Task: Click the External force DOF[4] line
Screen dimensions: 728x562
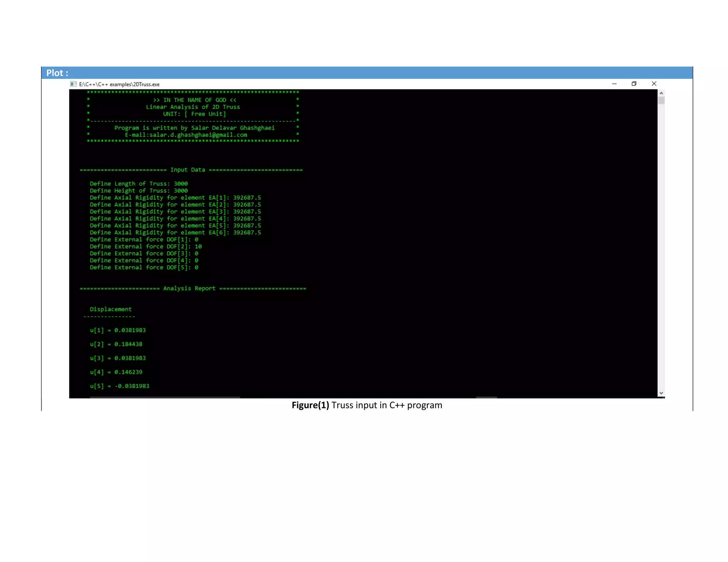Action: click(144, 260)
